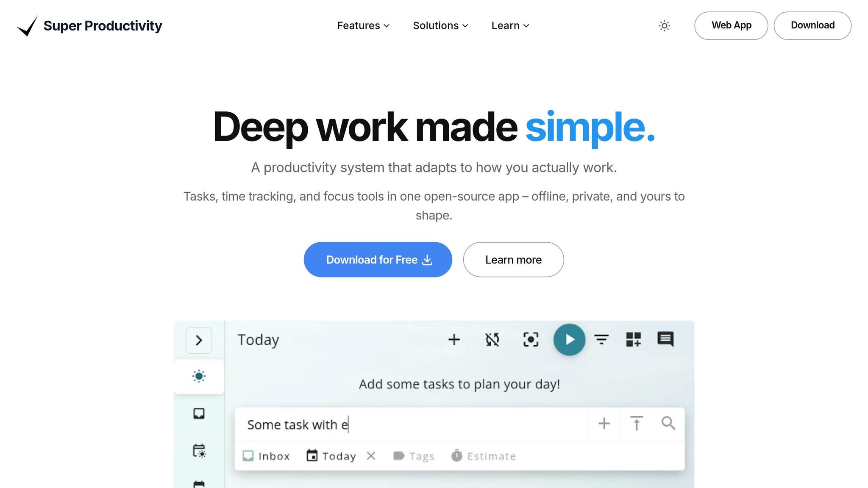Viewport: 868px width, 488px height.
Task: Click the Learn more button
Action: click(x=513, y=260)
